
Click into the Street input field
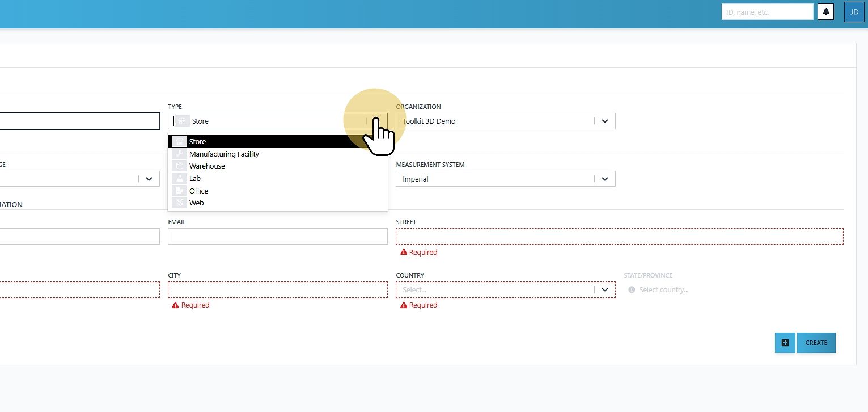click(620, 236)
